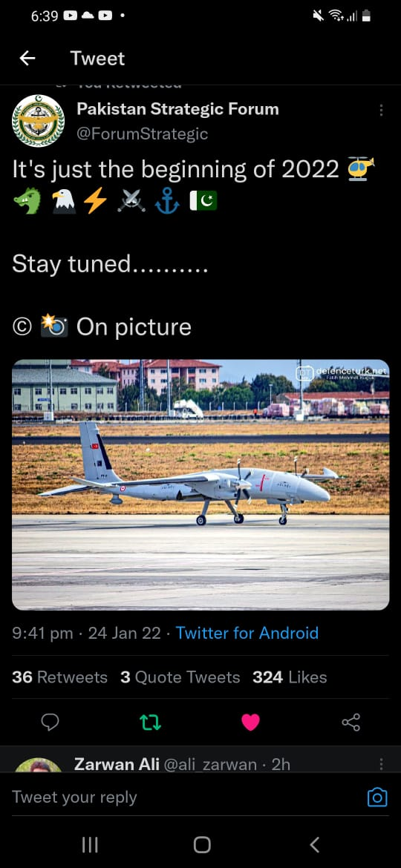Open the @ForumStrategic handle
Viewport: 401px width, 868px height.
coord(143,134)
